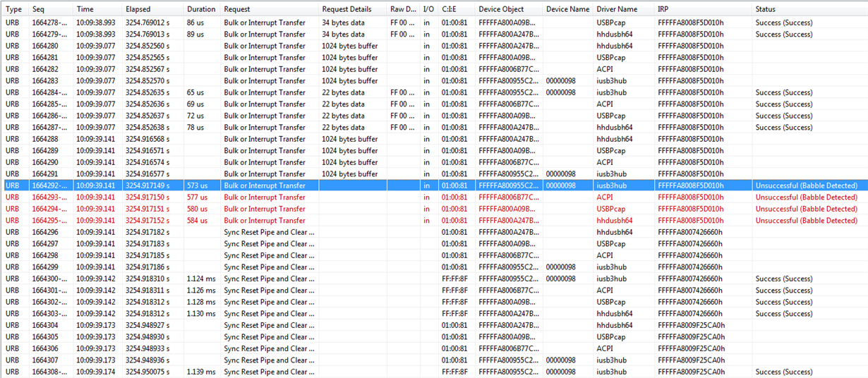
Task: Select Seq cell 1664304
Action: [45, 325]
